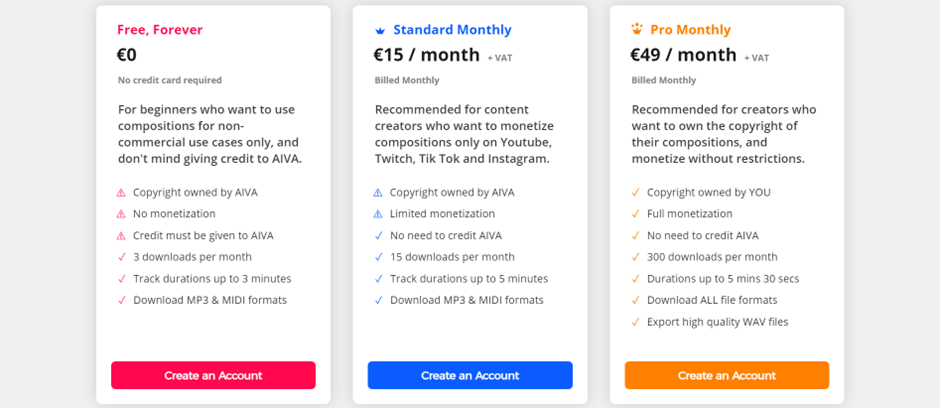Click the red Create an Account button

coord(213,376)
